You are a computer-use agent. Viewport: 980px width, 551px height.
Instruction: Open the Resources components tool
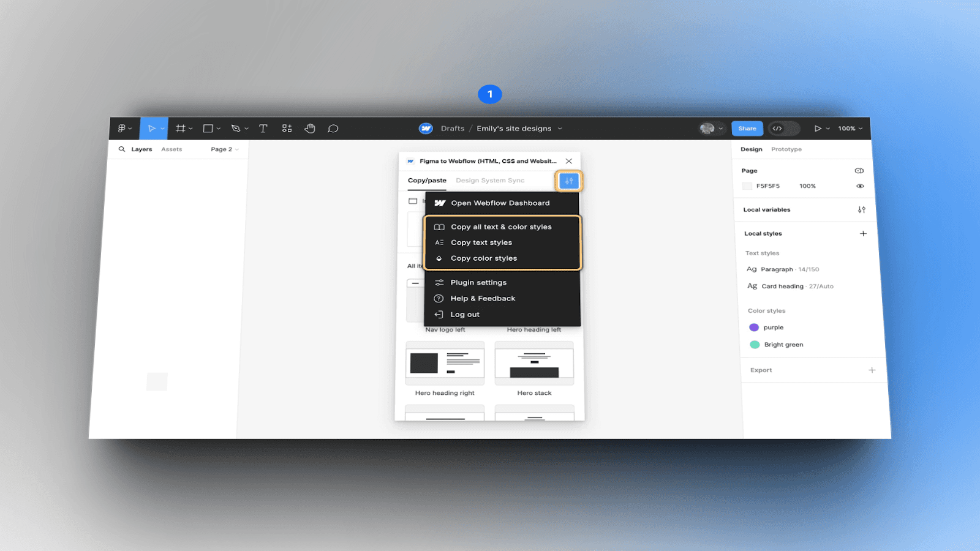(x=287, y=129)
